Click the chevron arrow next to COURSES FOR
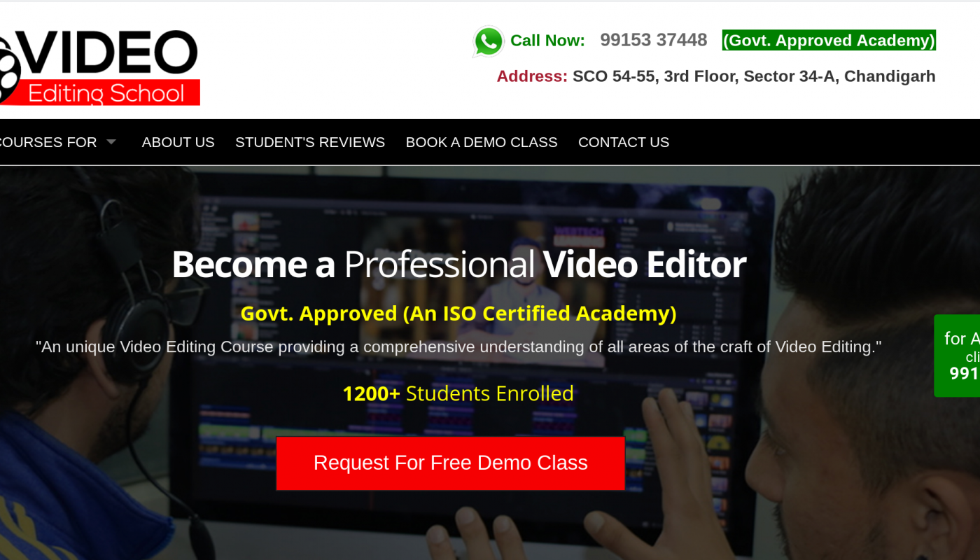Screen dimensions: 980x560 pos(111,142)
